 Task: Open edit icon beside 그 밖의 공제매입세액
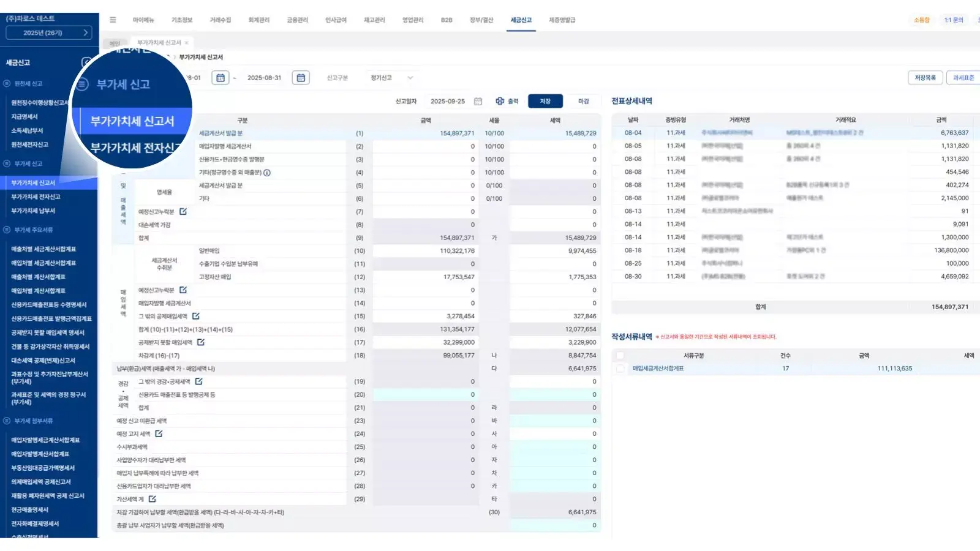196,317
